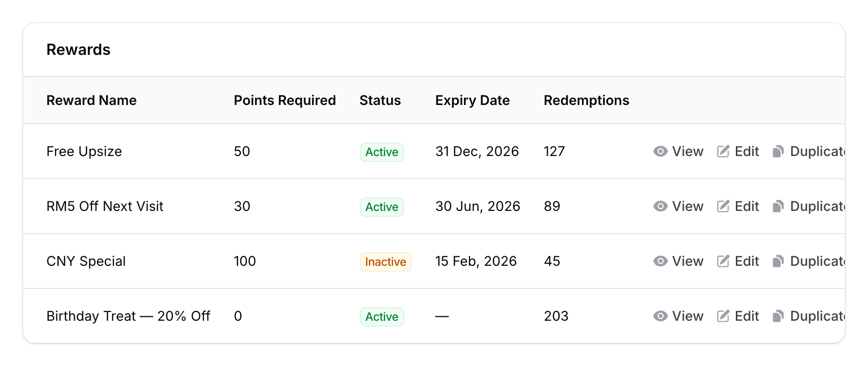Click the eye icon for Free Upsize
The height and width of the screenshot is (366, 868).
[x=660, y=151]
